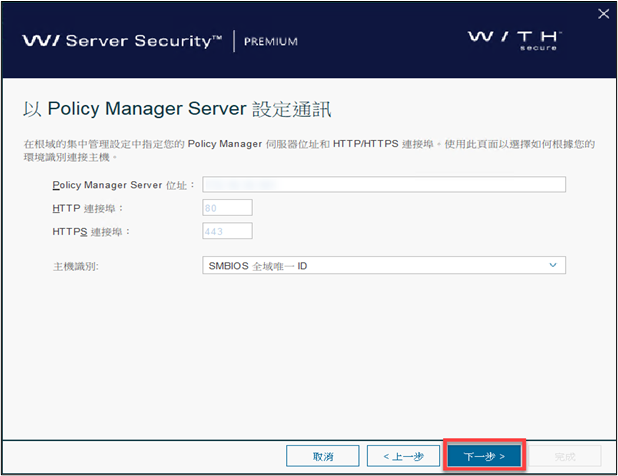Click the 以 Policy Manager Server 設定通訊 heading
The width and height of the screenshot is (618, 476).
pyautogui.click(x=175, y=108)
